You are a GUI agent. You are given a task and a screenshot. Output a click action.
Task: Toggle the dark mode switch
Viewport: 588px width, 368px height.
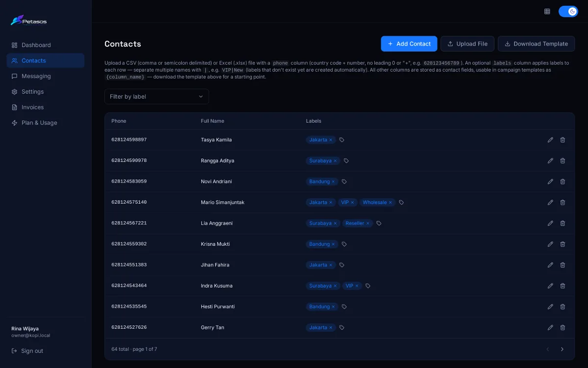click(568, 11)
